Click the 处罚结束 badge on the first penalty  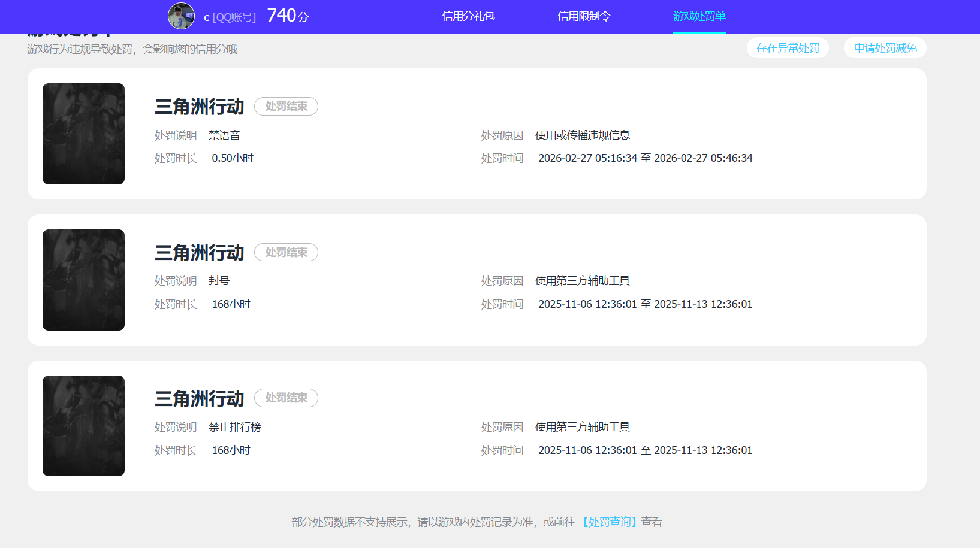(286, 106)
